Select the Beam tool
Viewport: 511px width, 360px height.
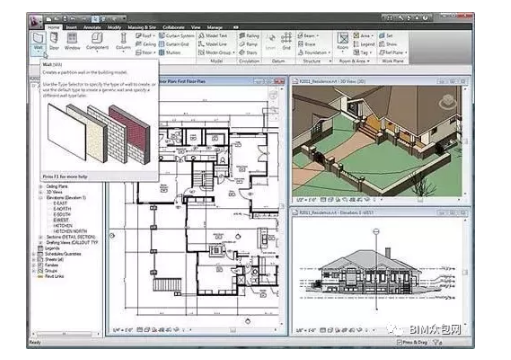[x=308, y=36]
